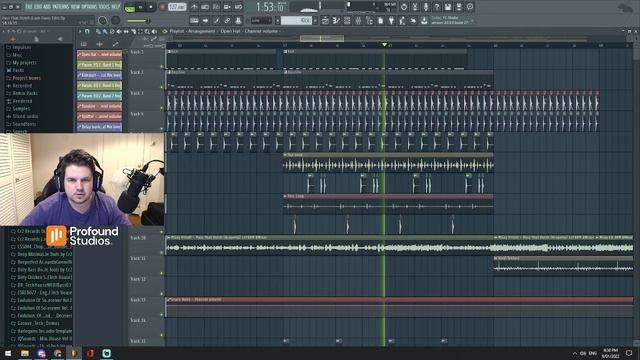Select the playlist Zoom tool

(x=147, y=31)
